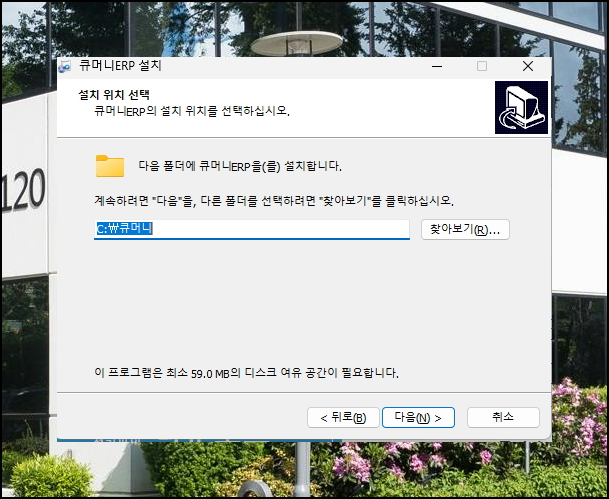This screenshot has width=609, height=499.
Task: Click the 설치 위치 선택 heading
Action: tap(114, 95)
